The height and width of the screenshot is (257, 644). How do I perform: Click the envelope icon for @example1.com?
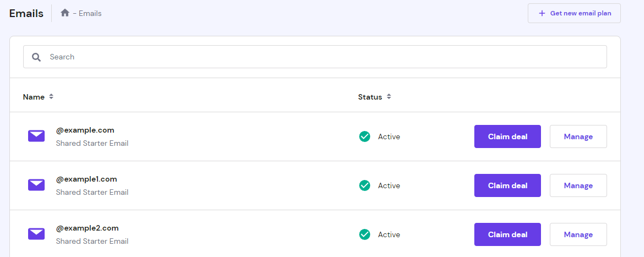click(36, 185)
